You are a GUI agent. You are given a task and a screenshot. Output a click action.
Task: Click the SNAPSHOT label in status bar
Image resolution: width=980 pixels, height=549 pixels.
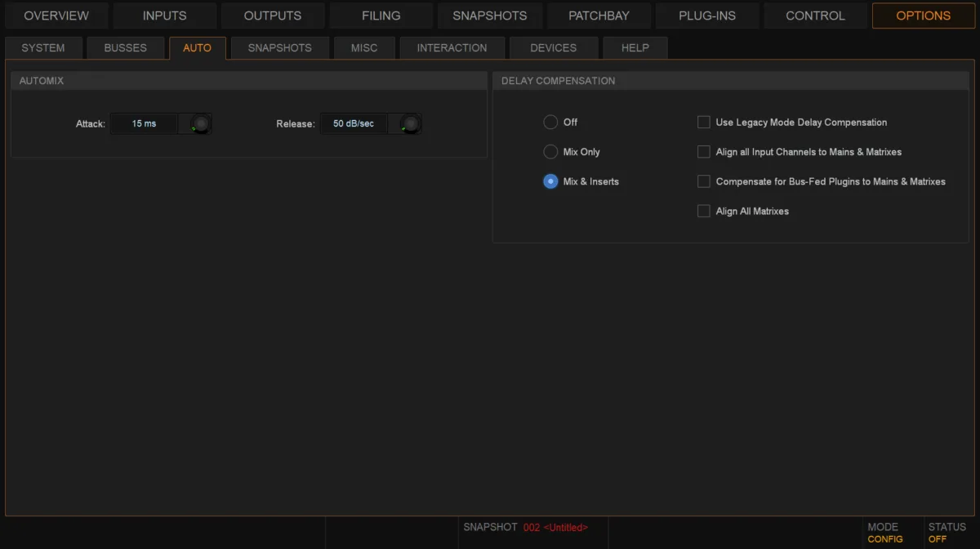coord(490,528)
